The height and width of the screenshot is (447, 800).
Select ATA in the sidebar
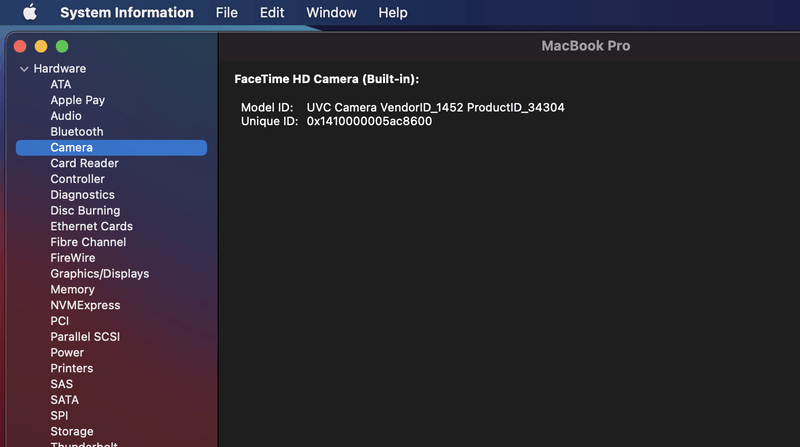click(61, 84)
